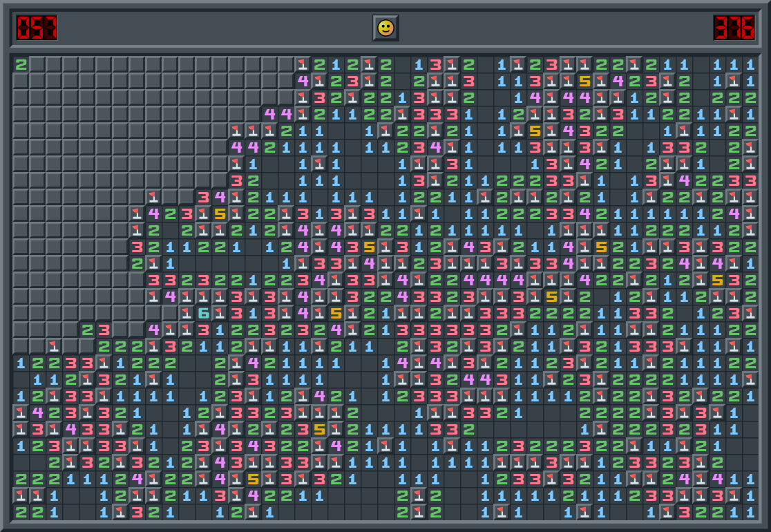Click the flag directly above the teal 6

203,296
